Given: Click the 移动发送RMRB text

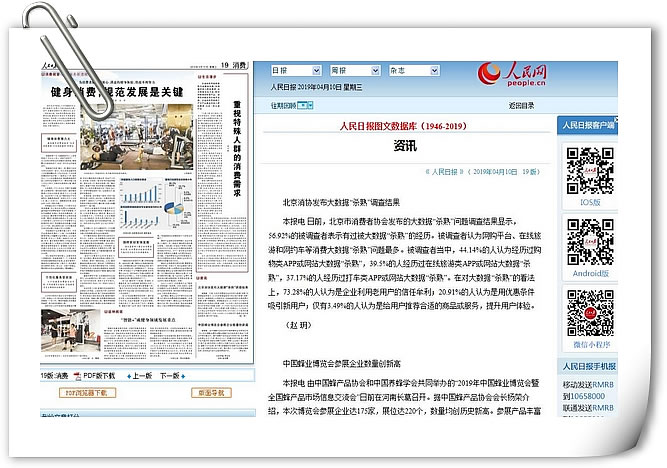Looking at the screenshot, I should coord(588,385).
